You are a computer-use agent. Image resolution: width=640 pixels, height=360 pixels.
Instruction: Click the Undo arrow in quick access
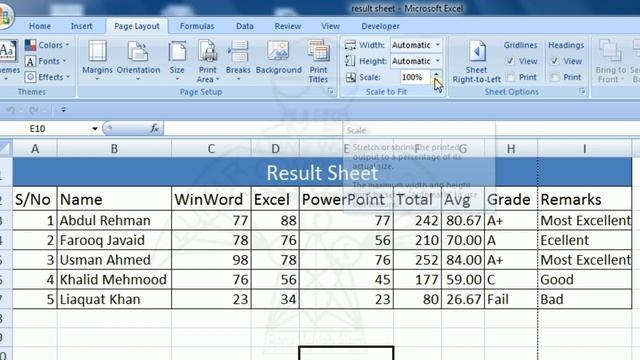tap(11, 110)
